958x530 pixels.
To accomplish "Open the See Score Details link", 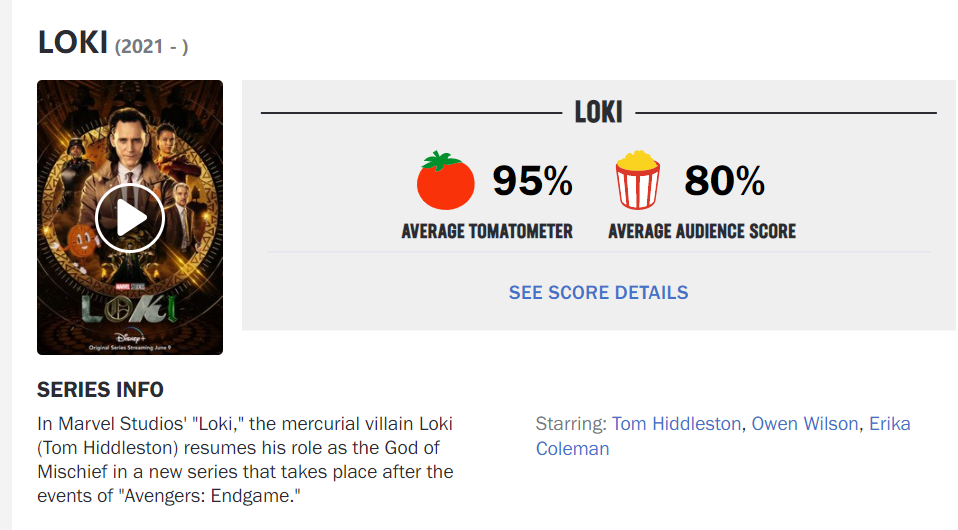I will pyautogui.click(x=598, y=293).
